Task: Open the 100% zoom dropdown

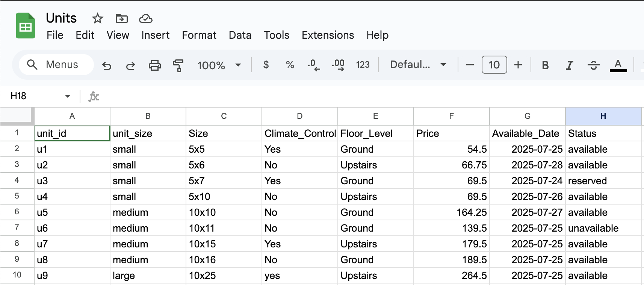Action: tap(219, 65)
